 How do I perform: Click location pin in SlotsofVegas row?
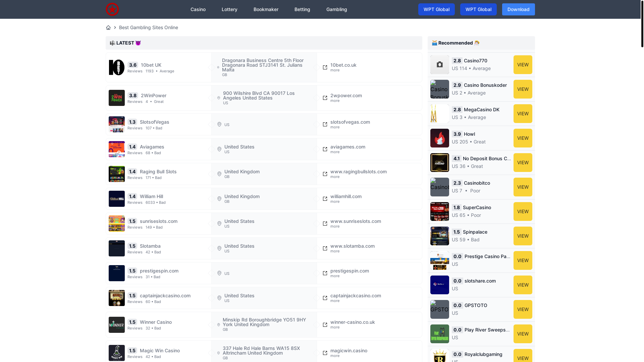tap(219, 124)
